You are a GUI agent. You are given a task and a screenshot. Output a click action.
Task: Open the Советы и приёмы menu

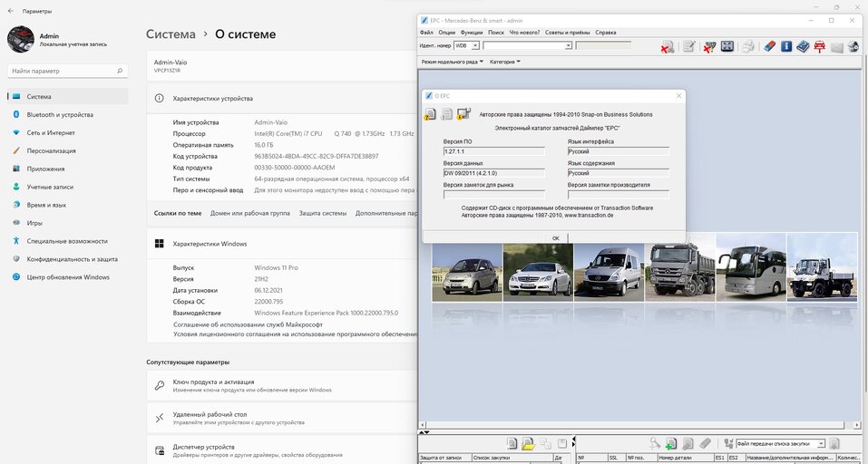568,33
